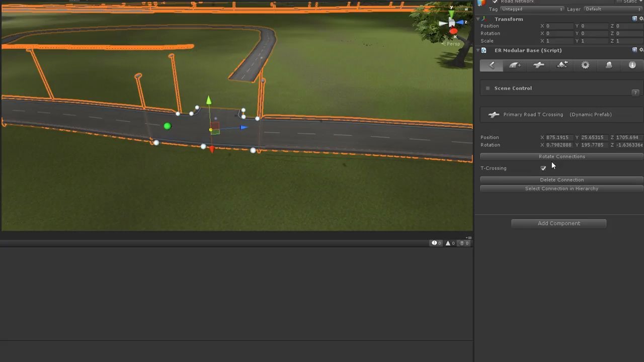Open the Tag dropdown showing Untagged
Image resolution: width=644 pixels, height=362 pixels.
pos(532,9)
